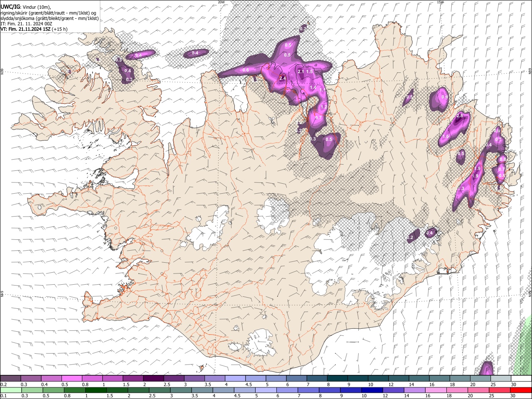Click the "1.2" snowfall value on the map
The height and width of the screenshot is (399, 532).
[x=324, y=107]
